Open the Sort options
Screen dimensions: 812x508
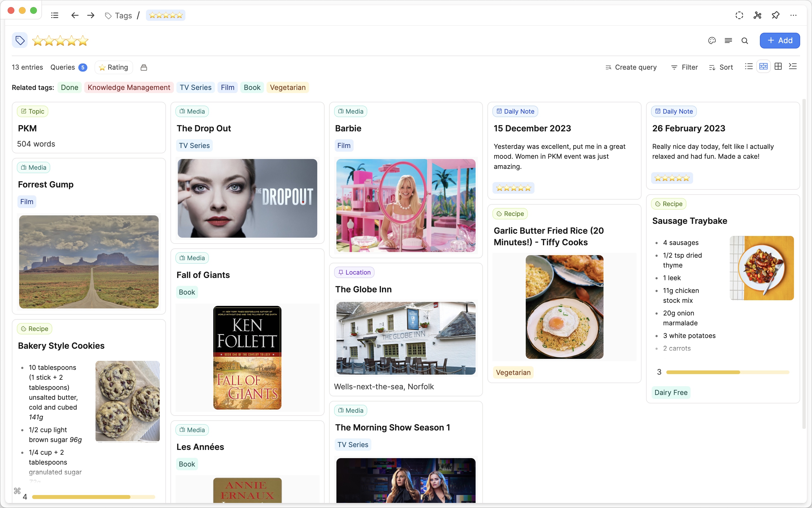[x=721, y=67]
